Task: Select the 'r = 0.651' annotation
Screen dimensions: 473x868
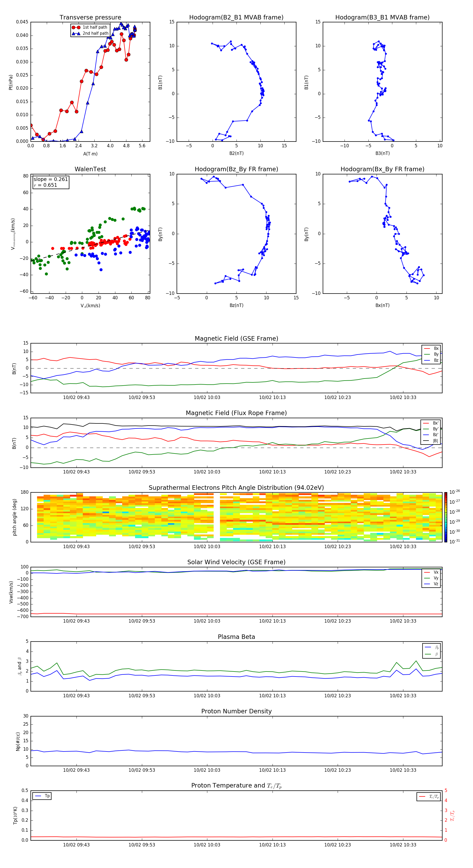Action: [45, 185]
